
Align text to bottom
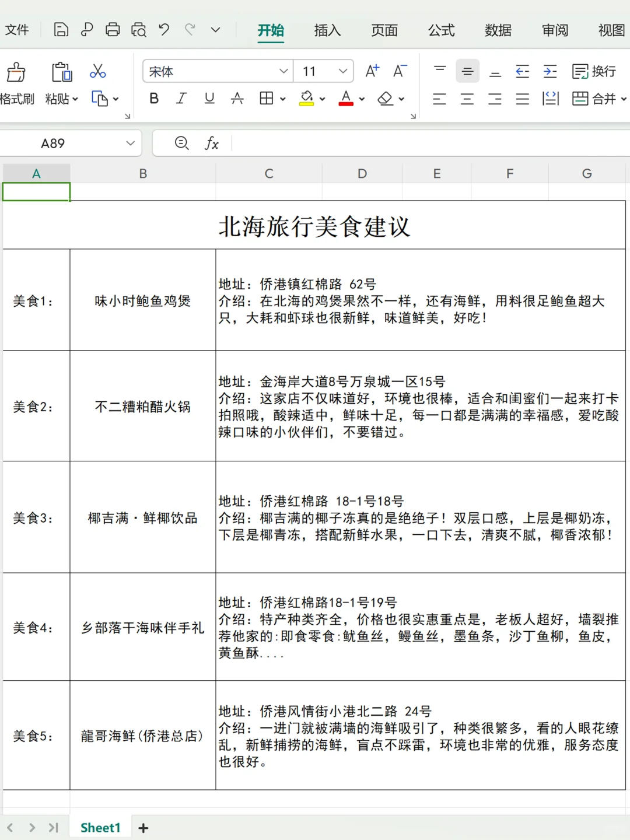(x=495, y=71)
